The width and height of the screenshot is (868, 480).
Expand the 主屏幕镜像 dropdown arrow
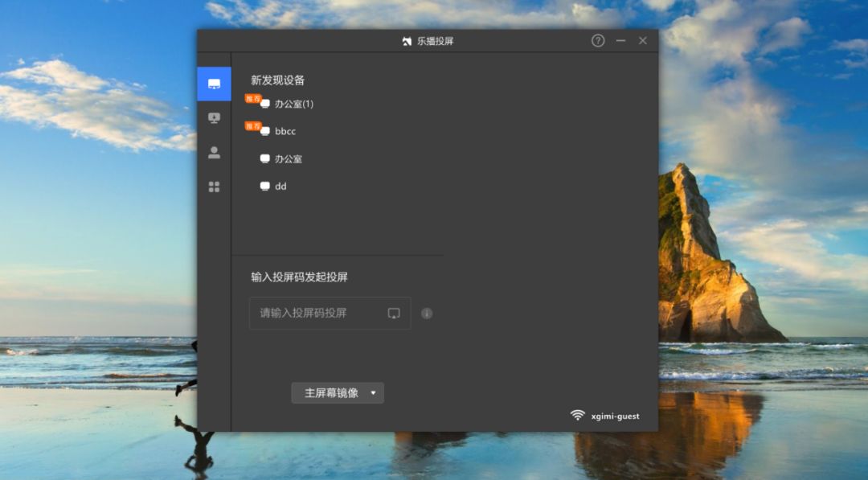373,393
